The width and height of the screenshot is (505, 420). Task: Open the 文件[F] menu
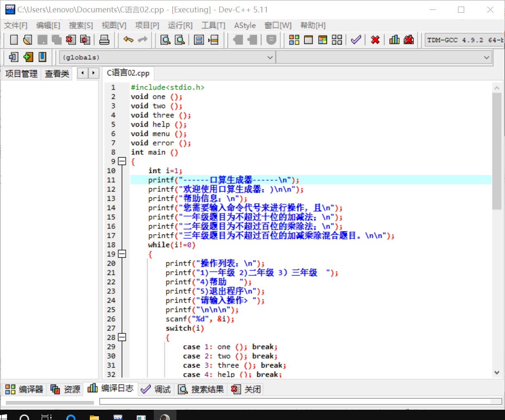pos(16,26)
